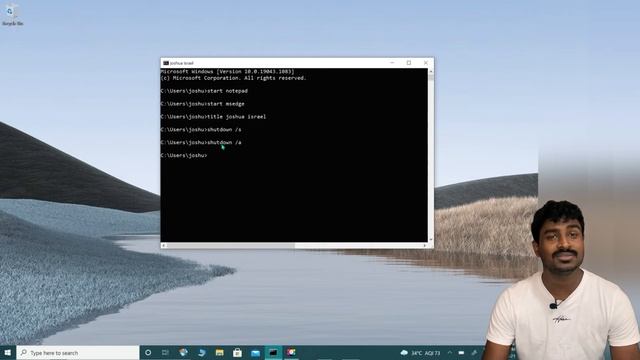The height and width of the screenshot is (360, 640).
Task: Open the Windows Start menu
Action: click(x=8, y=353)
